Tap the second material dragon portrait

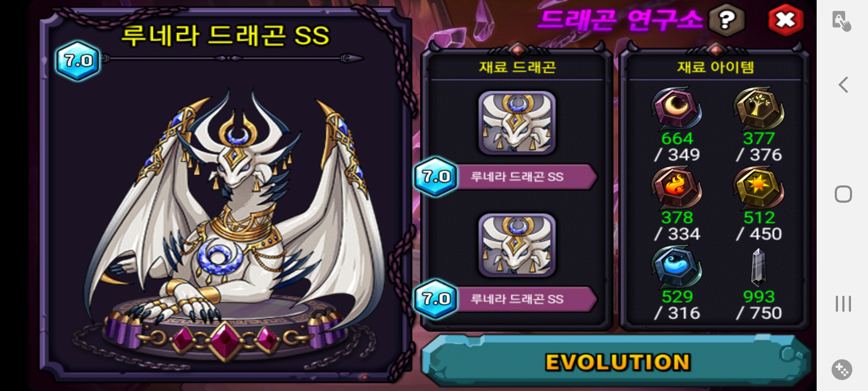[x=517, y=245]
